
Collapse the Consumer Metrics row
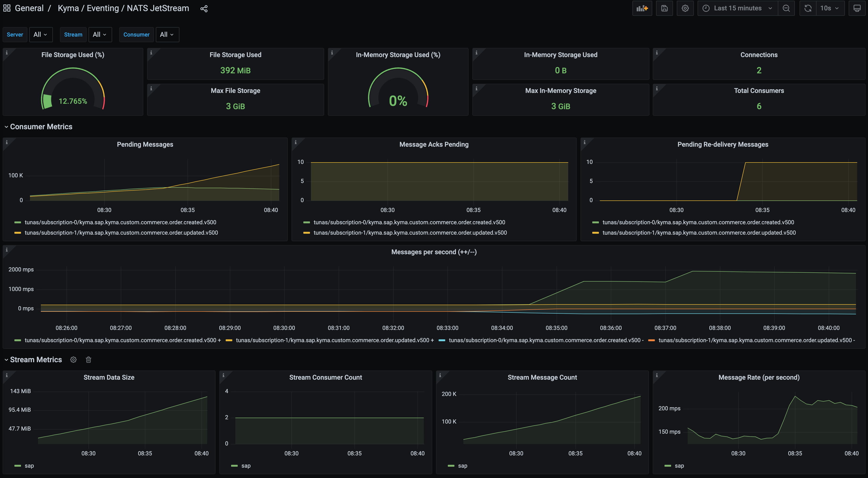[41, 127]
